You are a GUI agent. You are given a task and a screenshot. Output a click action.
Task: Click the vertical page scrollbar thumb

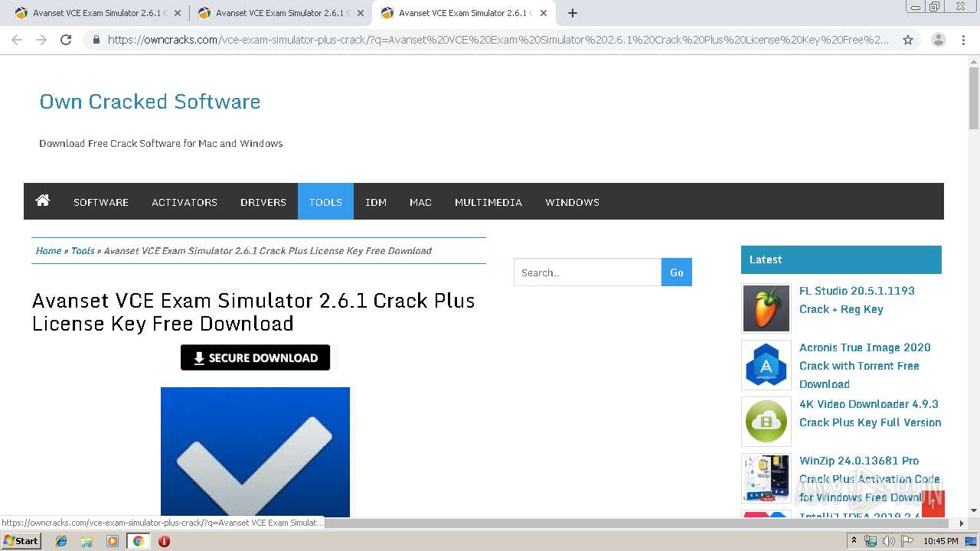[974, 99]
